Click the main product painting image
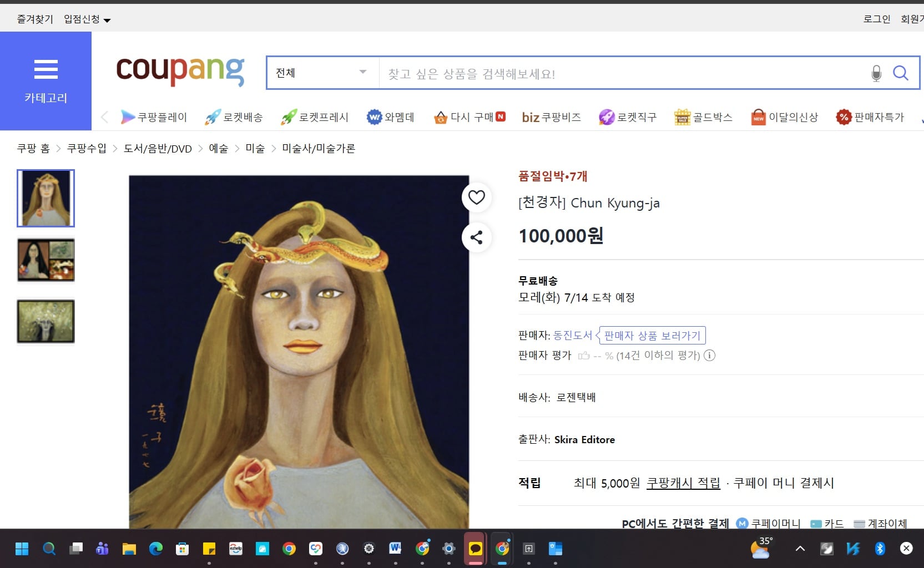 299,352
